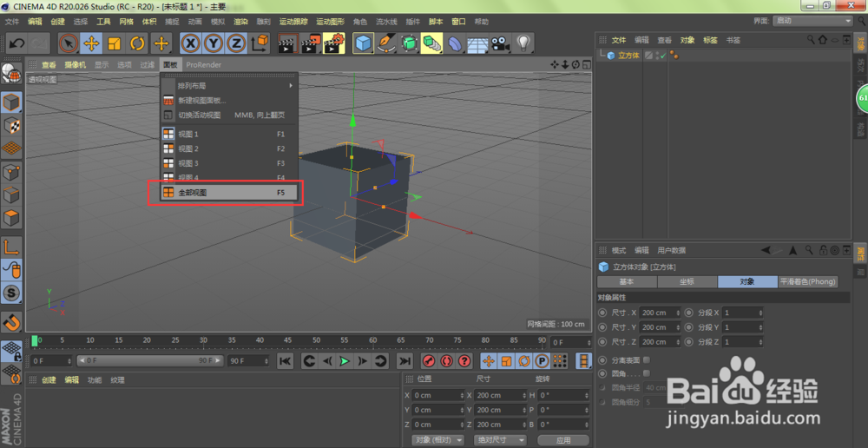Click Render to Picture Viewer icon
868x448 pixels.
311,43
